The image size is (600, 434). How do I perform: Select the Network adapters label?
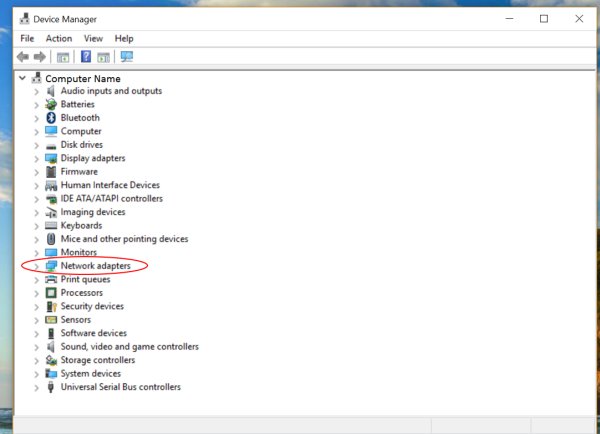(96, 266)
